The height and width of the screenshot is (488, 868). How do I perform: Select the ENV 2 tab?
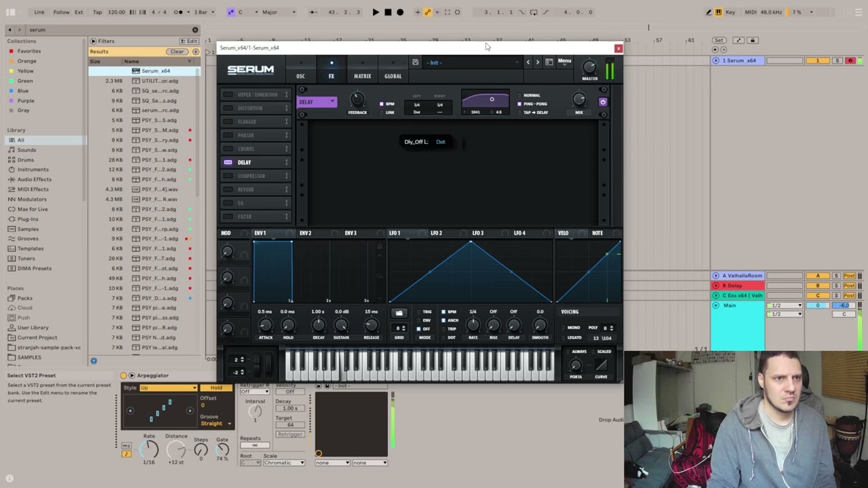[x=305, y=233]
